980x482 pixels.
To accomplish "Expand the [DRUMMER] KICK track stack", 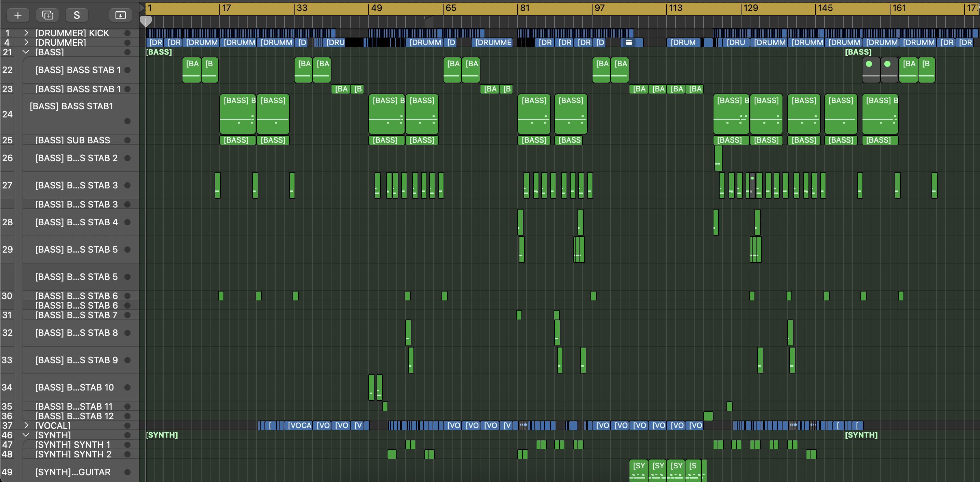I will coord(26,33).
